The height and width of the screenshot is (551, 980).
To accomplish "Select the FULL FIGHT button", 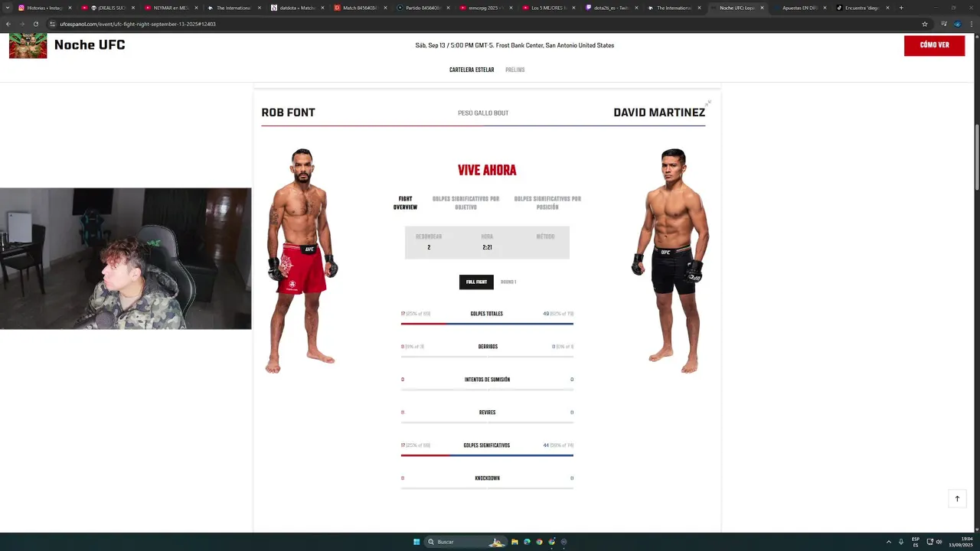I will point(476,282).
